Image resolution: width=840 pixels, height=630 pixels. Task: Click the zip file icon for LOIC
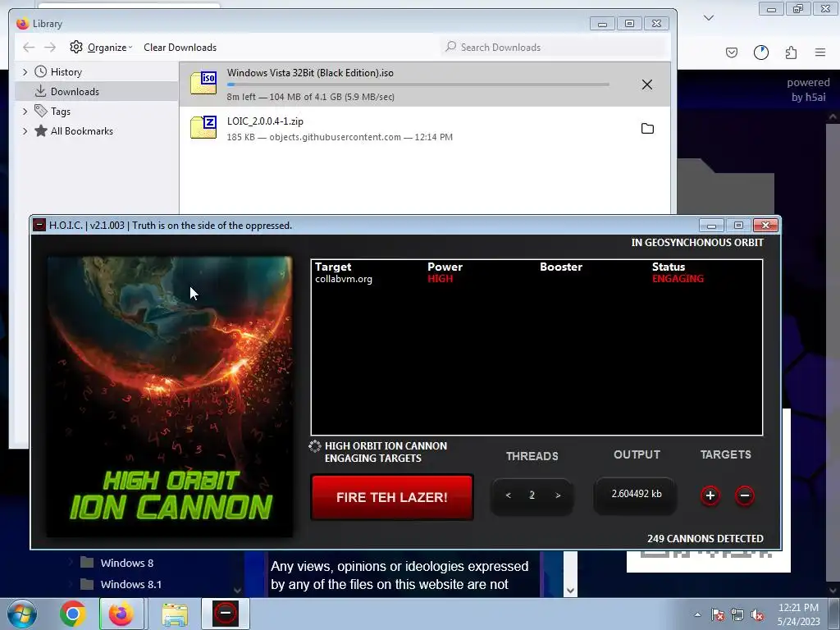[203, 127]
